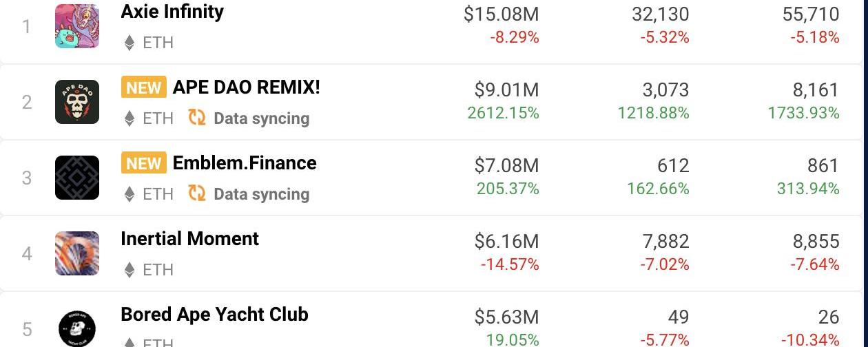Open the Bored Ape Yacht Club link

(x=214, y=315)
